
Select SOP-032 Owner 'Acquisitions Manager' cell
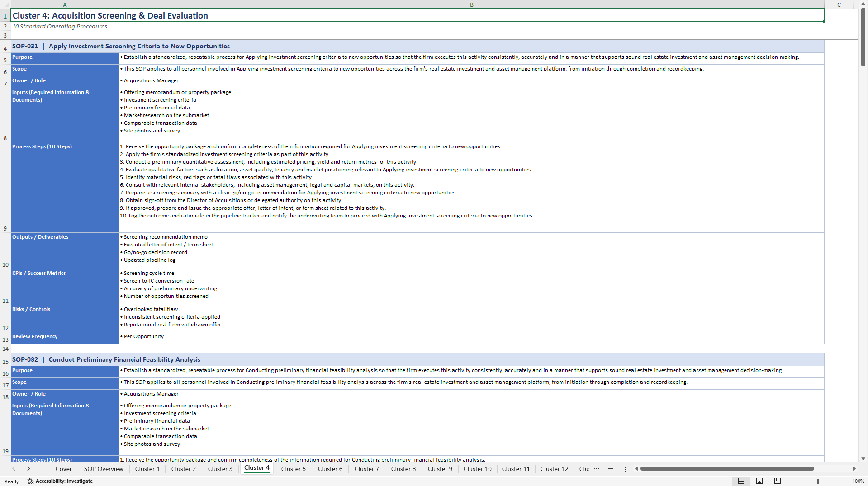[471, 396]
